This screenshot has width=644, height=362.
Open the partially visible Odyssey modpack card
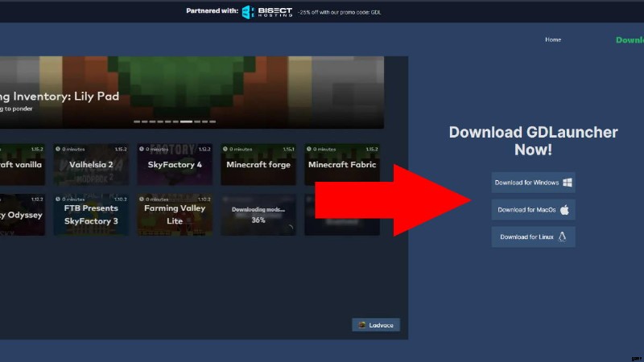click(23, 215)
